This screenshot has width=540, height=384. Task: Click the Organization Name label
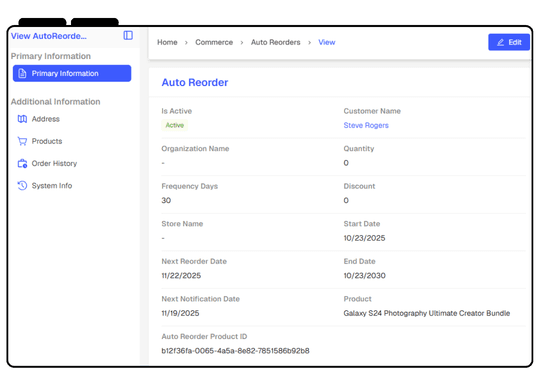(195, 148)
